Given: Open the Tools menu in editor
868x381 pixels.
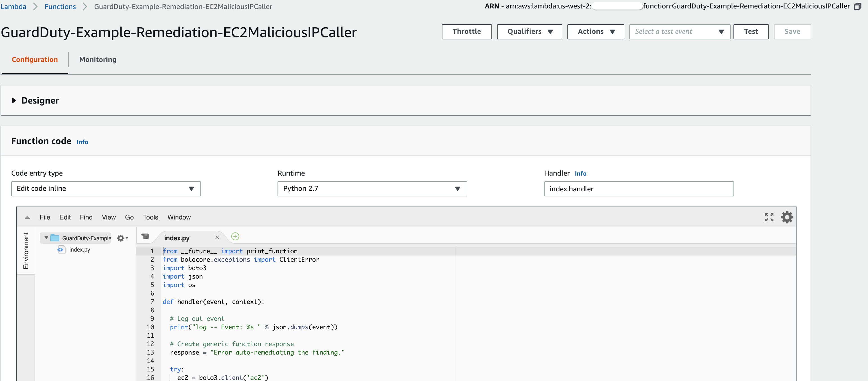Looking at the screenshot, I should coord(150,217).
